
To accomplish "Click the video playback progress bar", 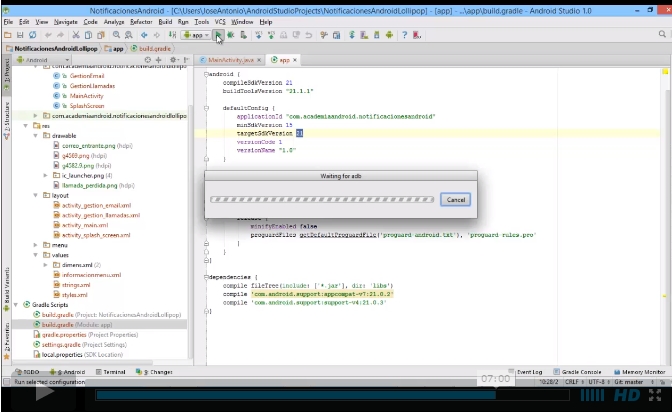I will point(333,395).
